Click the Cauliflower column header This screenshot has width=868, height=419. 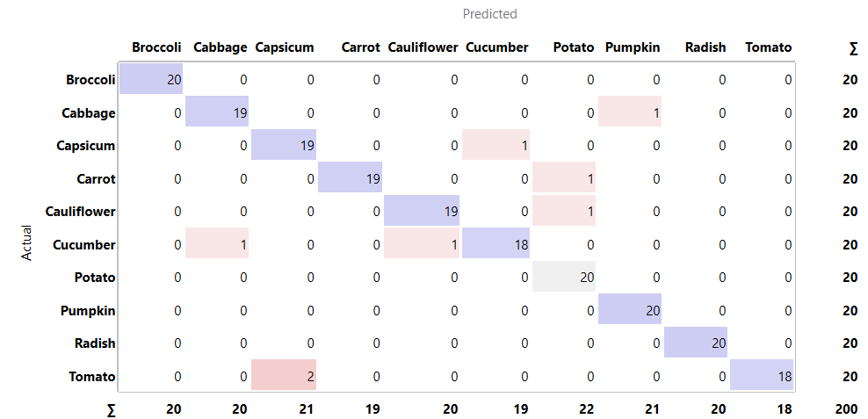[423, 47]
